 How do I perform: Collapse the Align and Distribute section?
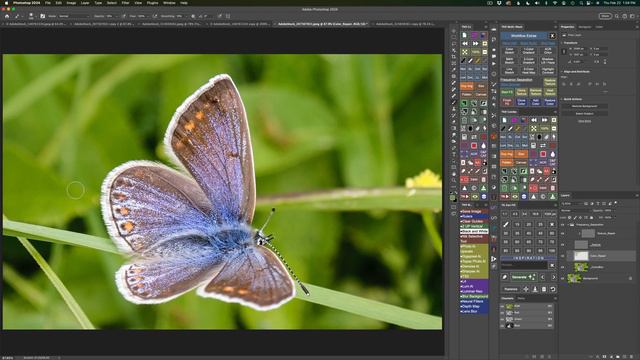(562, 71)
